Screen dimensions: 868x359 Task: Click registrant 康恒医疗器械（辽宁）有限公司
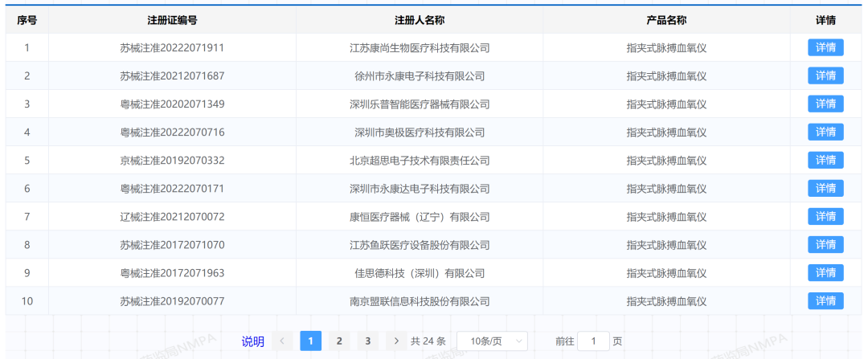(x=420, y=218)
